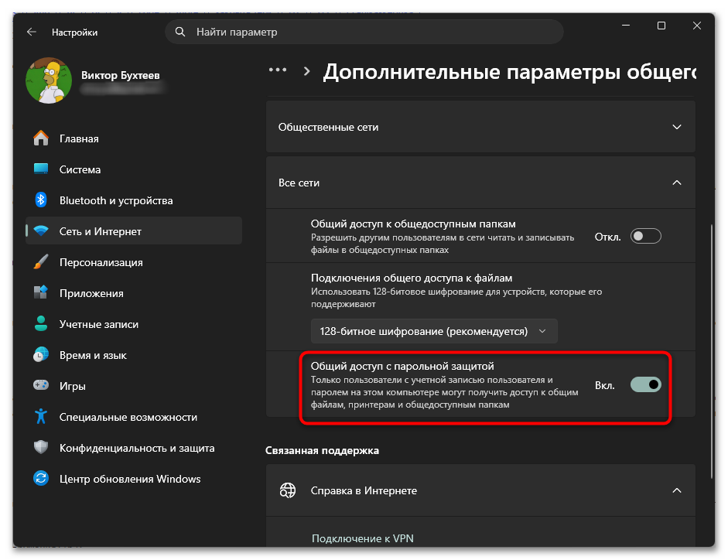Click the Связанная поддержка heading

pos(322,450)
